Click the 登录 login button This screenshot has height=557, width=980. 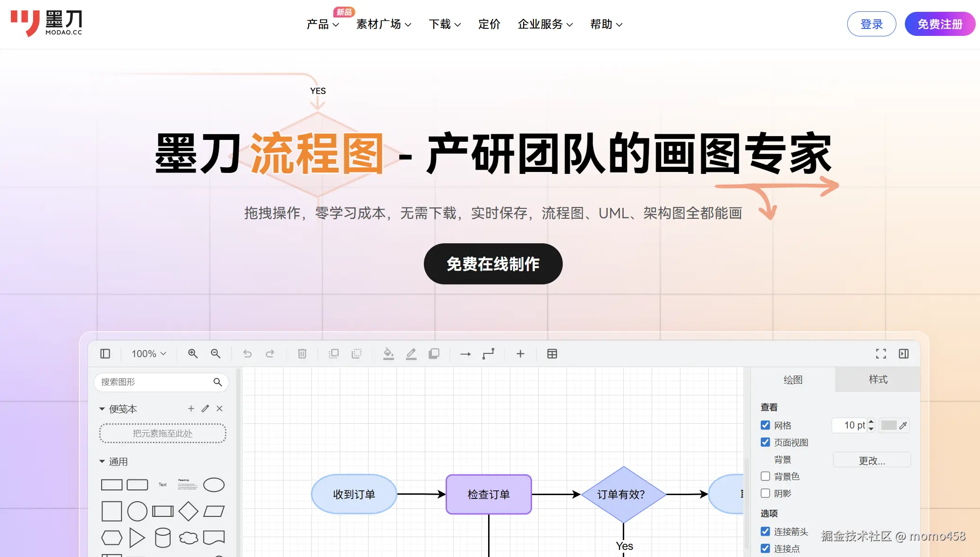(871, 24)
